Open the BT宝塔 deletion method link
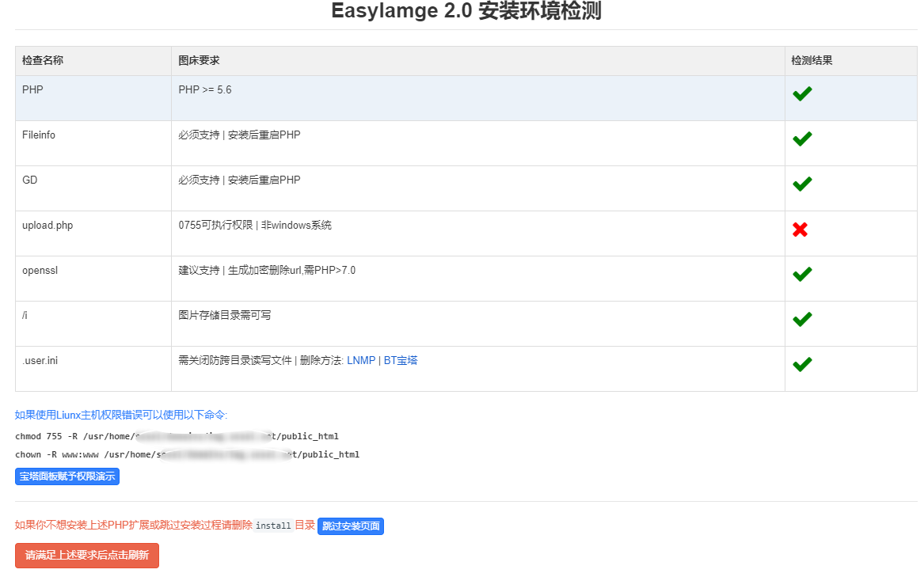The height and width of the screenshot is (577, 924). pyautogui.click(x=401, y=360)
